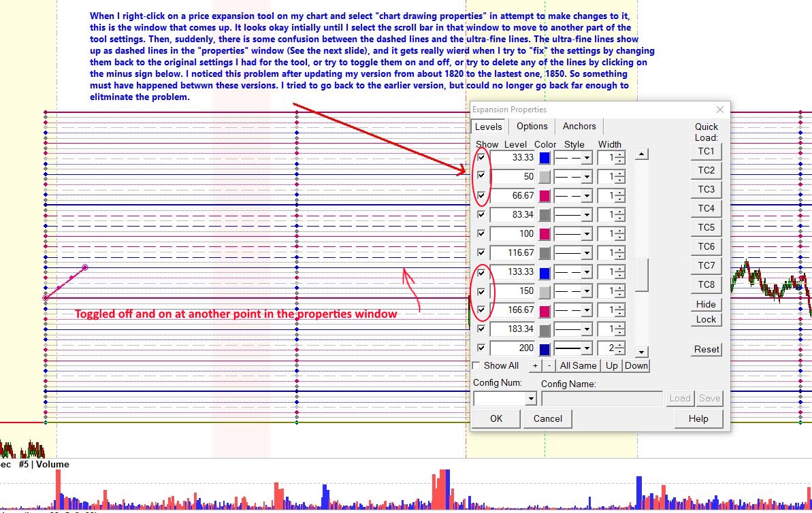812x513 pixels.
Task: Close the Expansion Properties dialog
Action: [x=720, y=110]
